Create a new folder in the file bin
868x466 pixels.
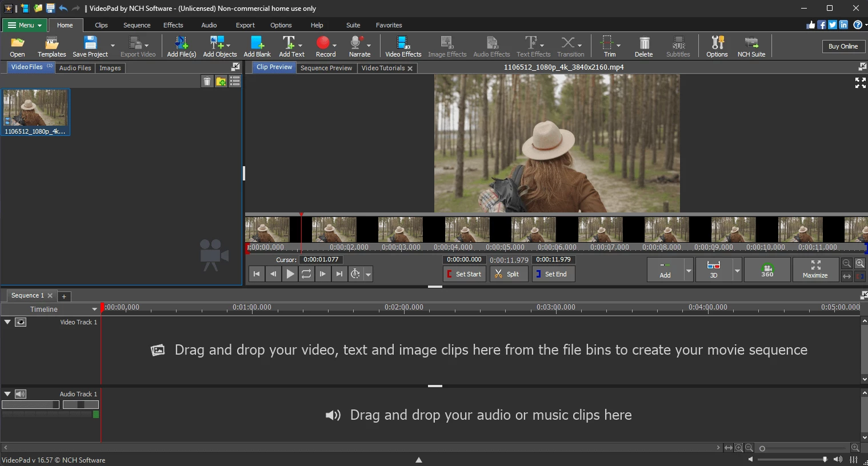[x=221, y=82]
